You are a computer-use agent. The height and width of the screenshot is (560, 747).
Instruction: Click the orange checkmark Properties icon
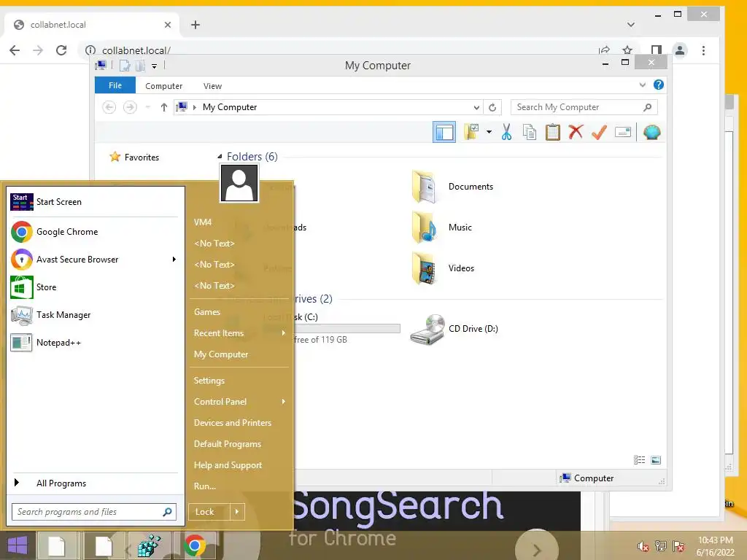[x=599, y=132]
